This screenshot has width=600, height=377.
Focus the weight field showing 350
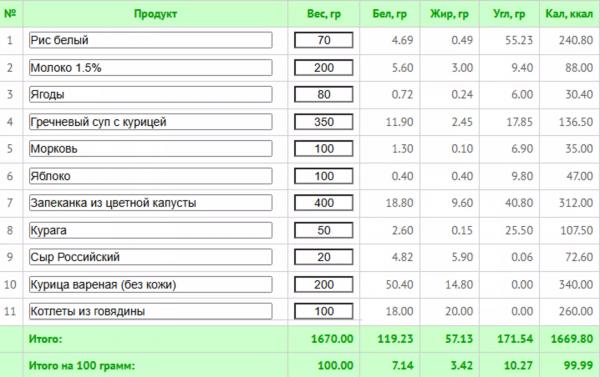(324, 122)
